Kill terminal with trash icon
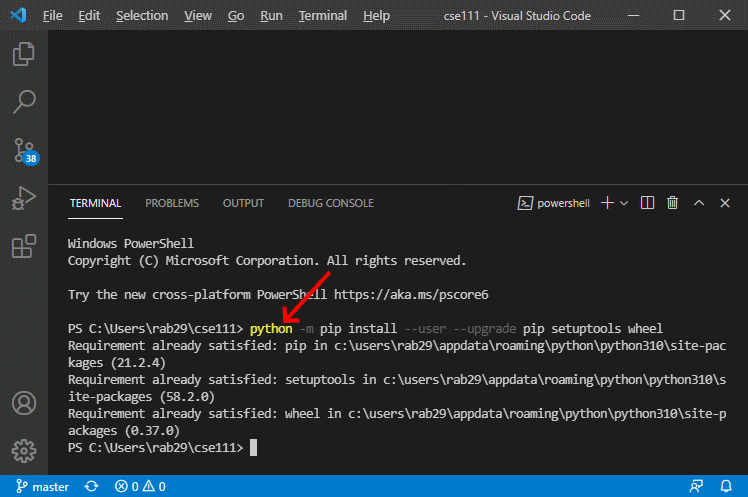The image size is (748, 497). pos(673,203)
